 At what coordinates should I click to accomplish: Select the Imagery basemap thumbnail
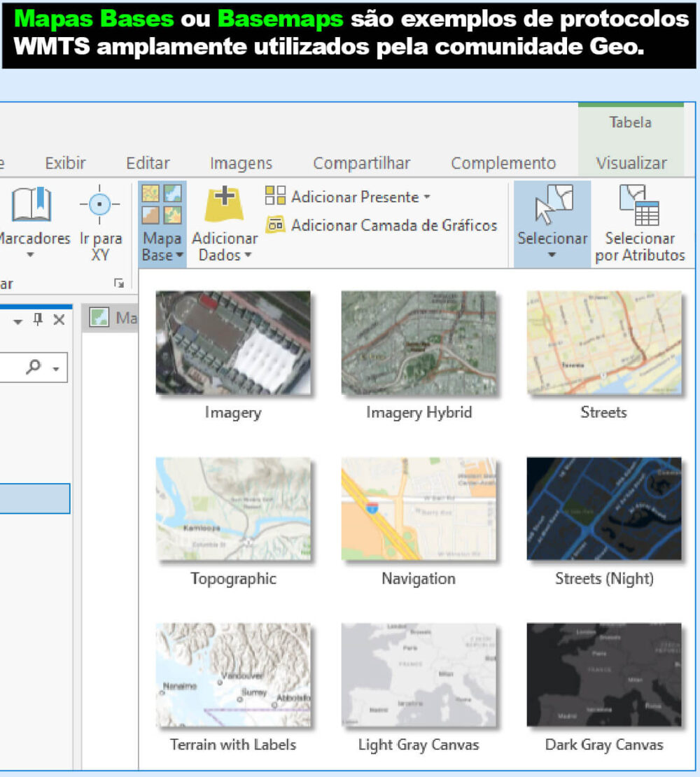[232, 343]
